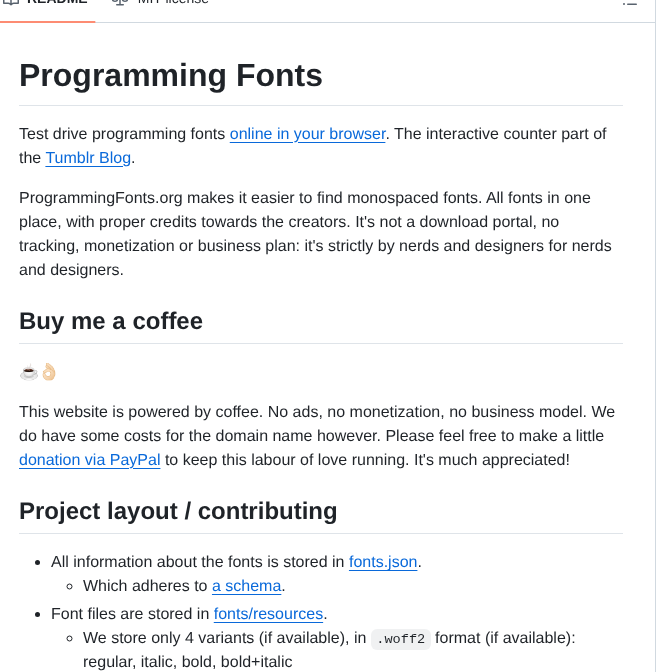Open the fonts.json link
This screenshot has height=672, width=669.
click(383, 562)
